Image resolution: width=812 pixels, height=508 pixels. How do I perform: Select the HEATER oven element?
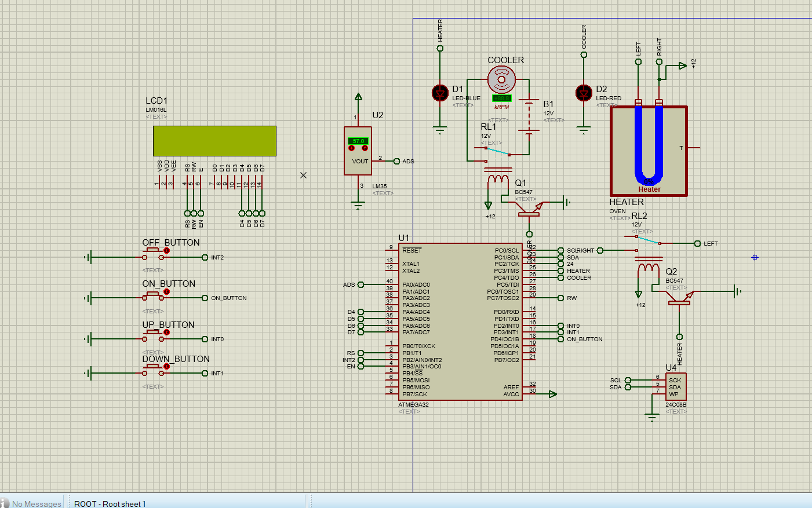click(649, 151)
